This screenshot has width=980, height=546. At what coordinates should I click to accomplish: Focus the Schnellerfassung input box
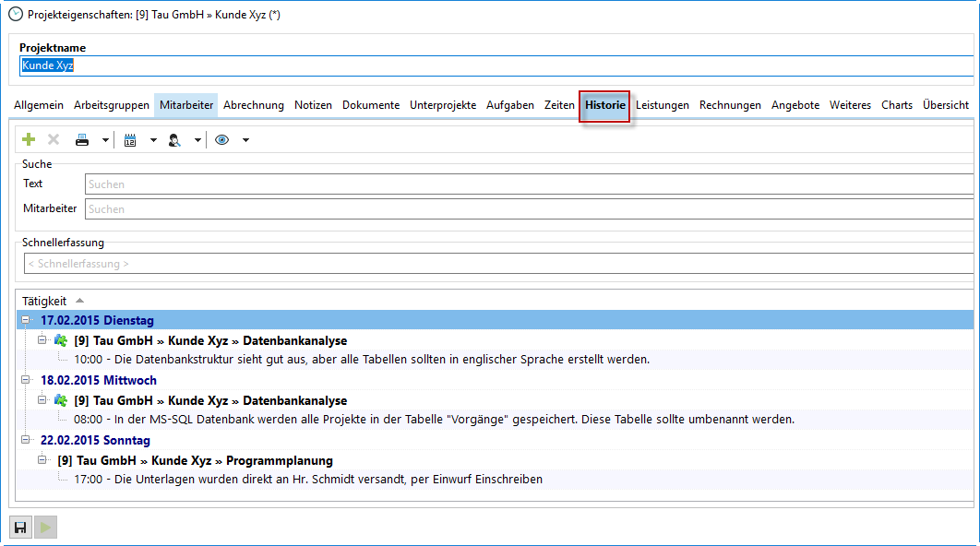pos(498,264)
